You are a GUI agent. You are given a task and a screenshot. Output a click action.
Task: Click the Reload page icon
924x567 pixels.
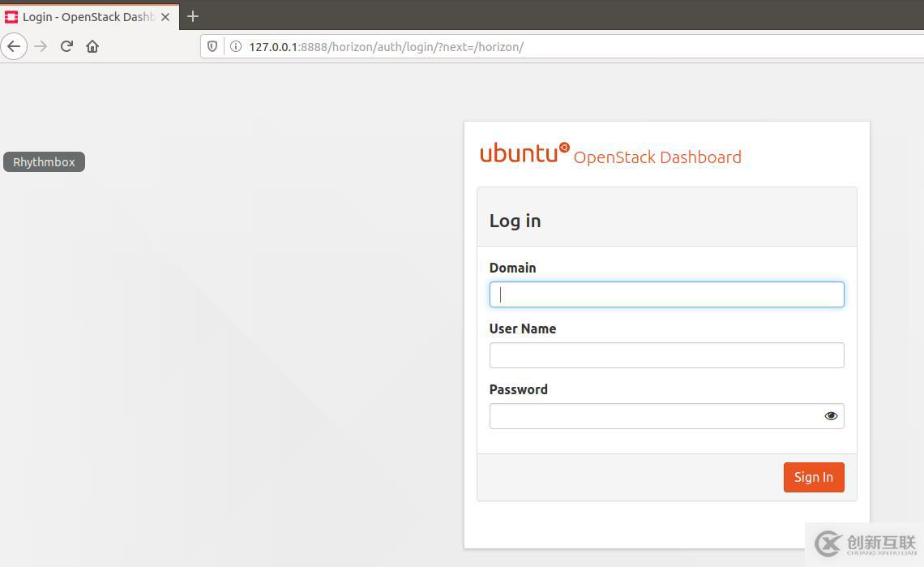click(66, 46)
